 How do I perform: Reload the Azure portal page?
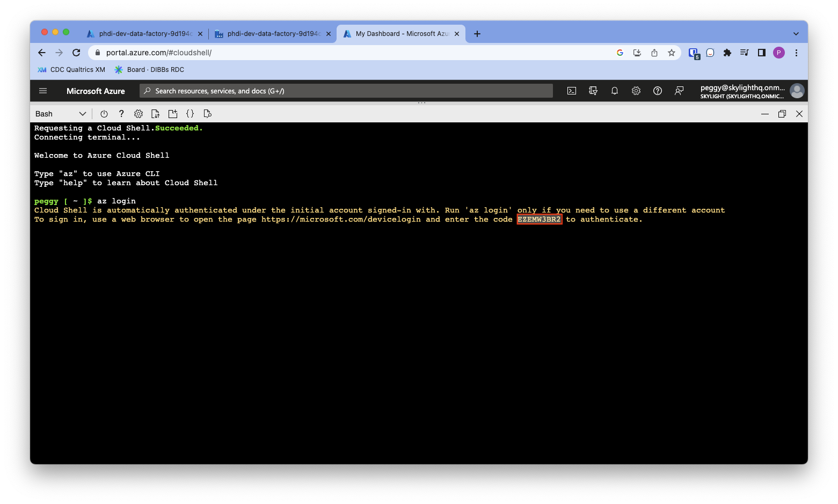tap(76, 53)
